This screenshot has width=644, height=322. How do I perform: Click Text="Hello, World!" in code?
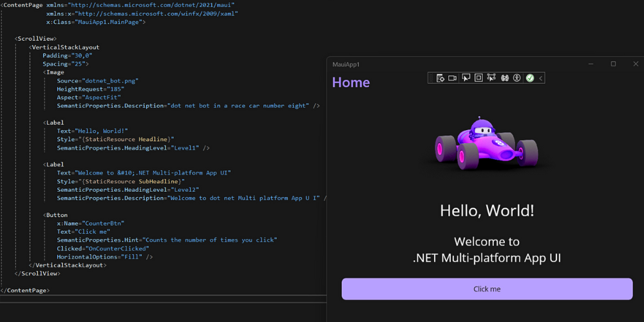click(92, 131)
